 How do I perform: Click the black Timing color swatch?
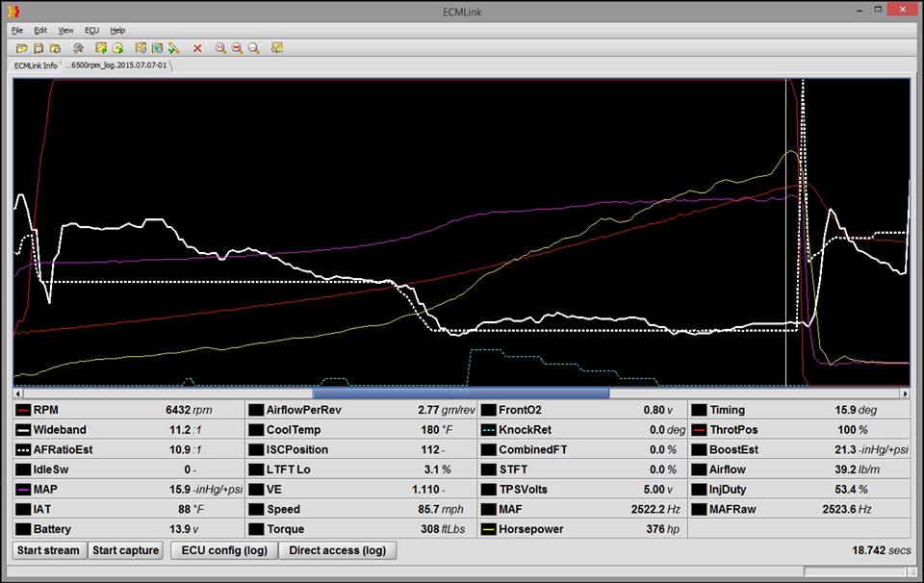(699, 410)
